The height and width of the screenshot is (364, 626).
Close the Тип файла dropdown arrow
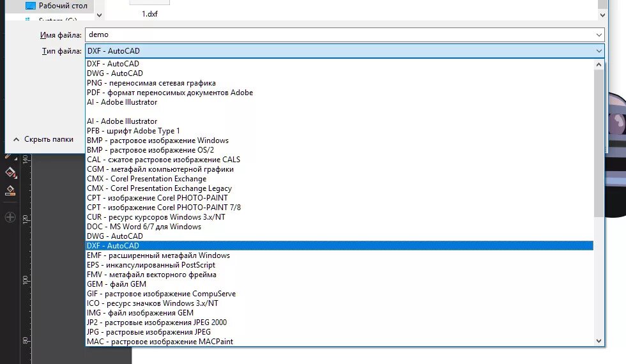point(599,50)
